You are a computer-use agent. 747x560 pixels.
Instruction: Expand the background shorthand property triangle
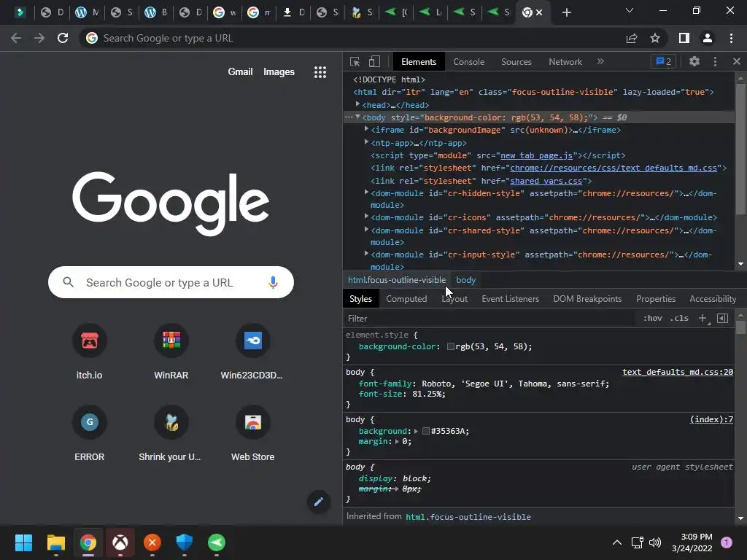click(x=416, y=431)
